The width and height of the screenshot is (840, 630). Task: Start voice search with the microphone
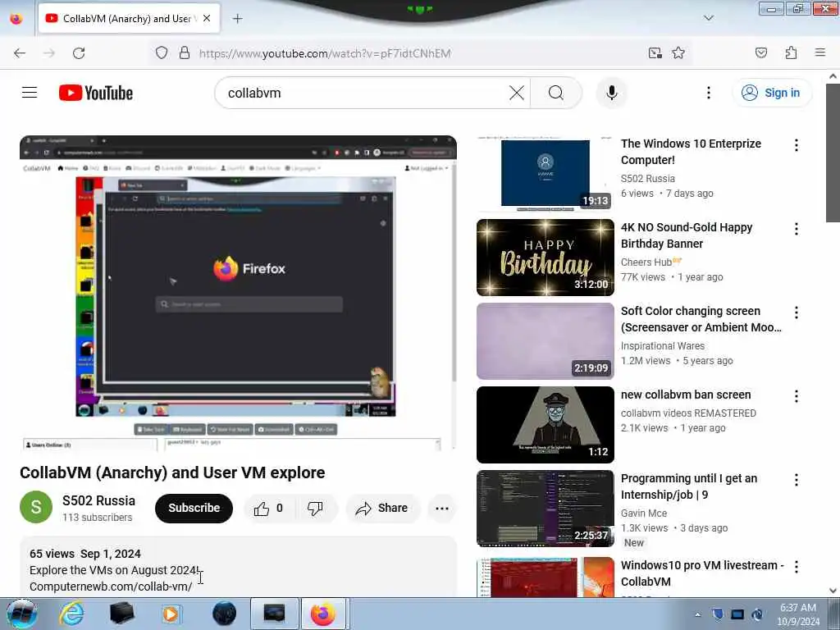[x=612, y=93]
